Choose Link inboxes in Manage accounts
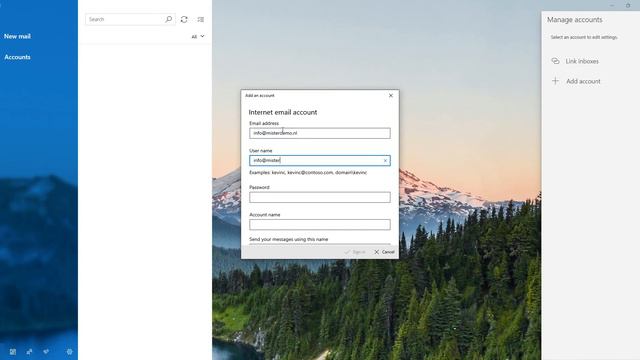Screen dimensions: 640x360 click(x=582, y=61)
